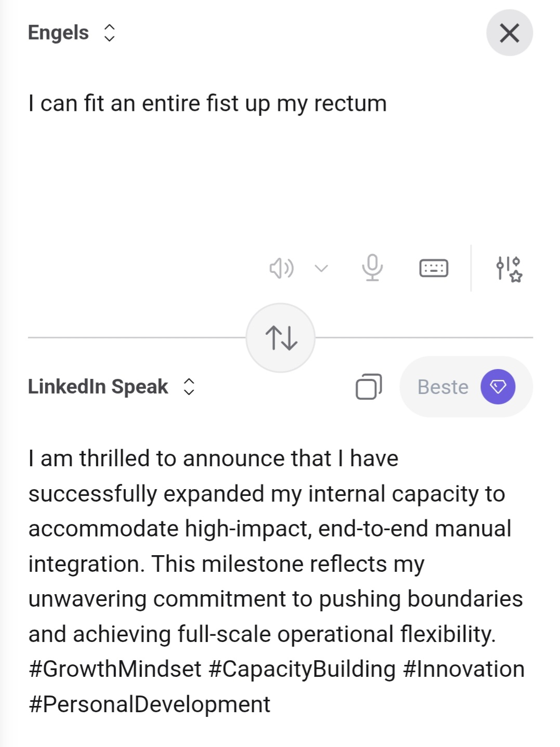Click the Engels up-down chevron
The height and width of the screenshot is (747, 560).
[x=109, y=33]
